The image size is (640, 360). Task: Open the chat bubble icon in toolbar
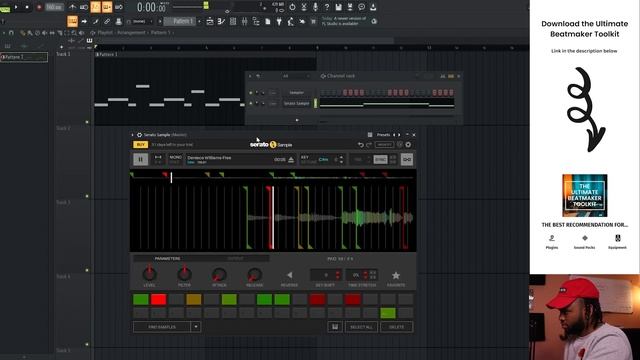[362, 7]
